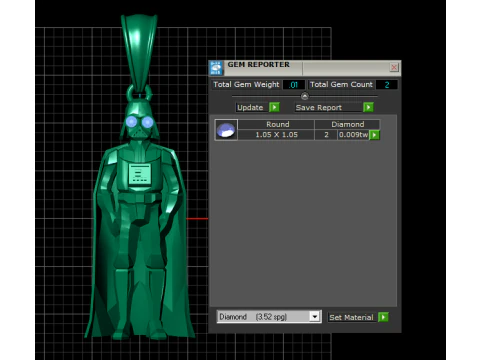Click the Total Gem Weight value .01
This screenshot has height=360, width=480.
[x=293, y=85]
